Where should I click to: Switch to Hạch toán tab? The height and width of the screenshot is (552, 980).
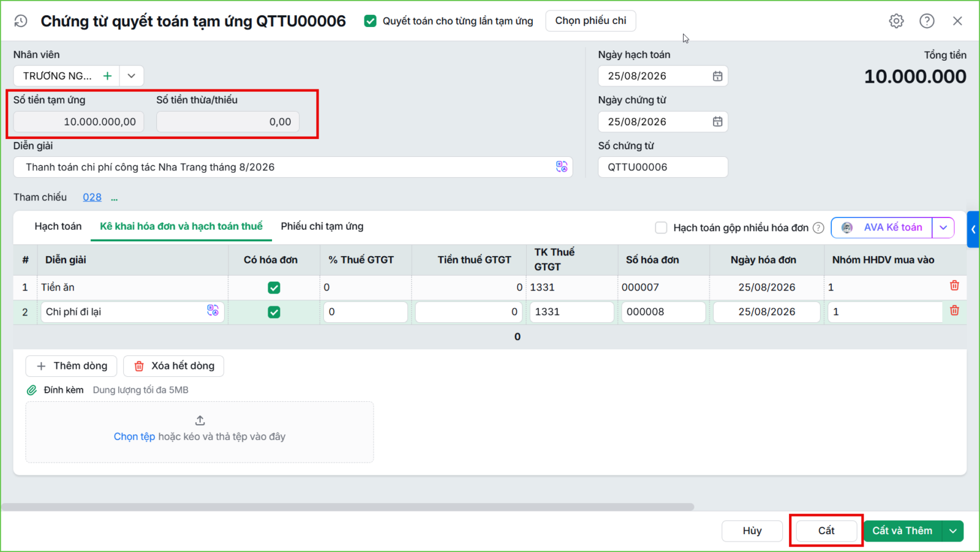58,226
